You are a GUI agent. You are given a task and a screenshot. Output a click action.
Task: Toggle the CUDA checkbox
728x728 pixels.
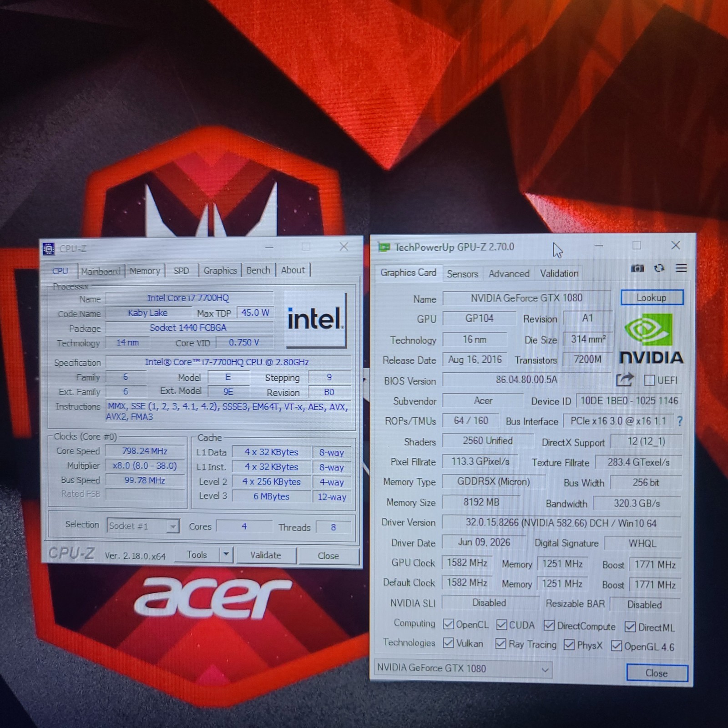pyautogui.click(x=501, y=624)
